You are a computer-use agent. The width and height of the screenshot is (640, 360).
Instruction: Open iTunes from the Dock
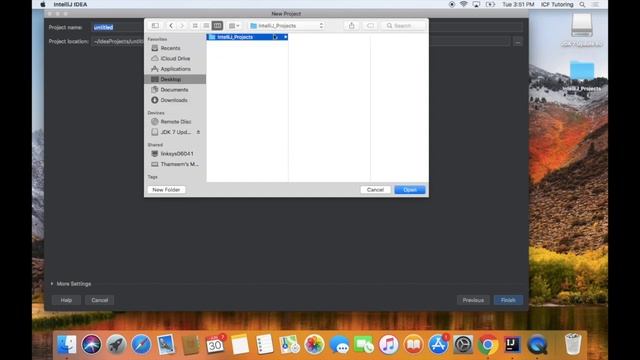[x=389, y=344]
